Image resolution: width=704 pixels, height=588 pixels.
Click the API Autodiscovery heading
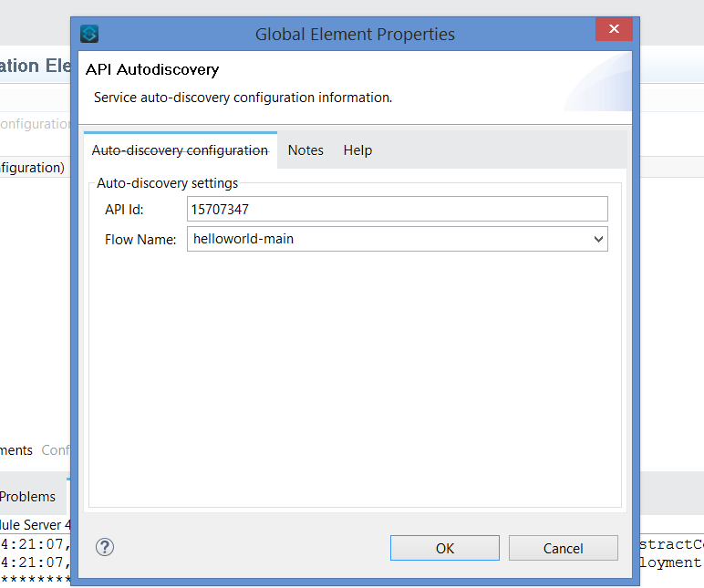tap(152, 69)
